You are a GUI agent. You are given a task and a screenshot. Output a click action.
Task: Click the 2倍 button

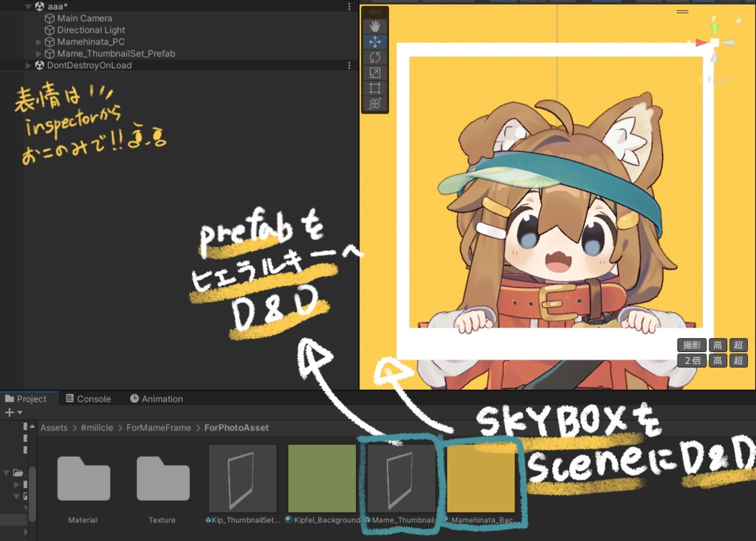pos(692,360)
